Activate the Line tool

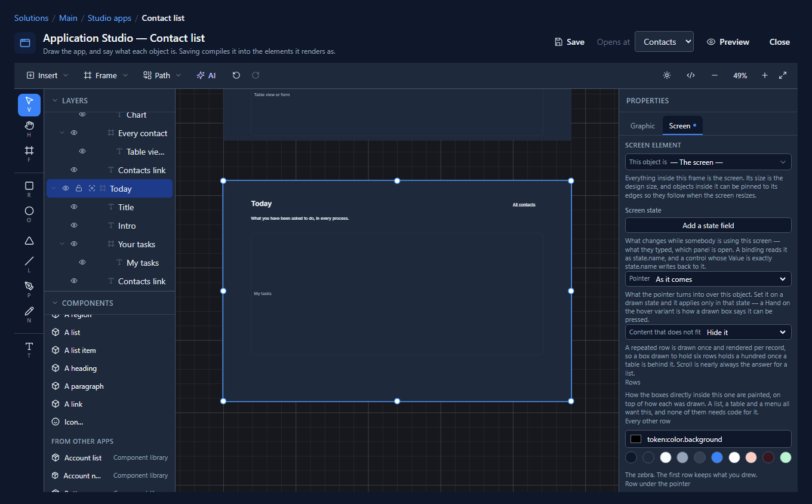tap(29, 265)
